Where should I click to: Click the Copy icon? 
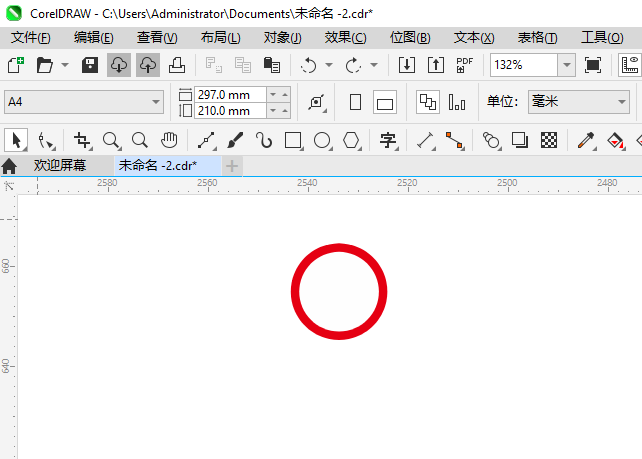pyautogui.click(x=243, y=65)
